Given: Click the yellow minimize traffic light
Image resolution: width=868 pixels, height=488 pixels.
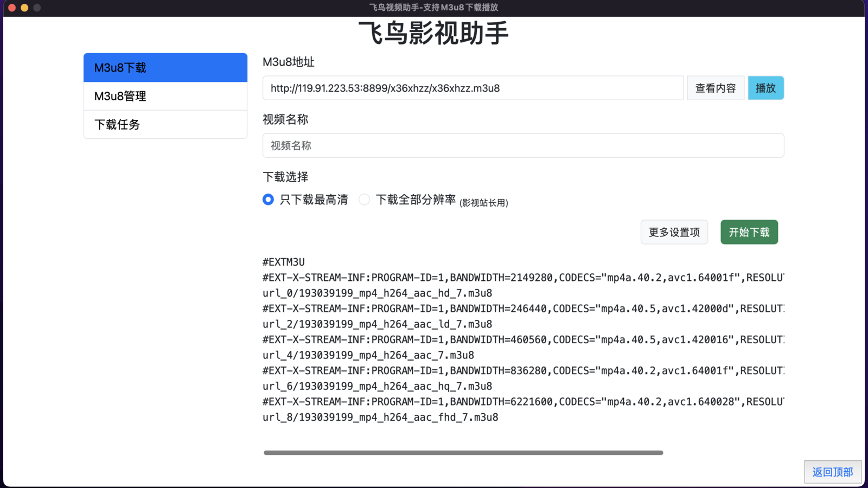Looking at the screenshot, I should point(23,8).
